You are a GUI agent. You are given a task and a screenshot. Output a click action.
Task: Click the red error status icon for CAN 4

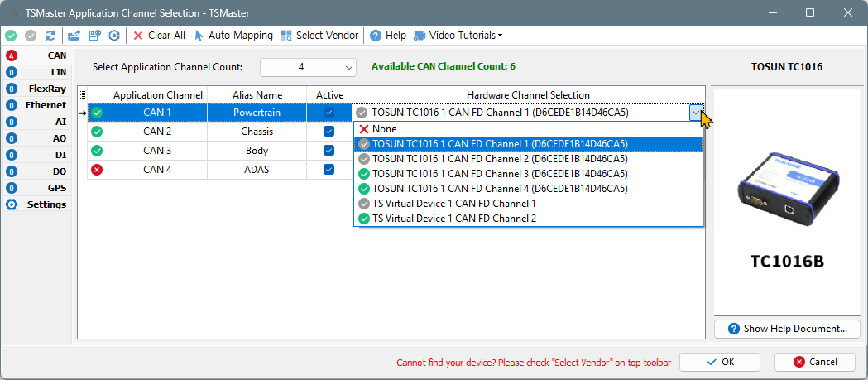98,170
